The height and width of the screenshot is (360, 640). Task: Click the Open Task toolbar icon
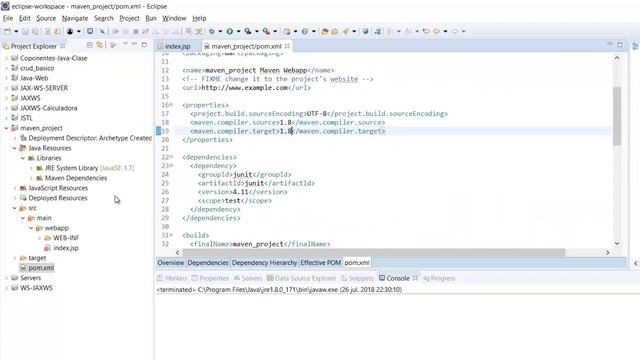[x=335, y=31]
